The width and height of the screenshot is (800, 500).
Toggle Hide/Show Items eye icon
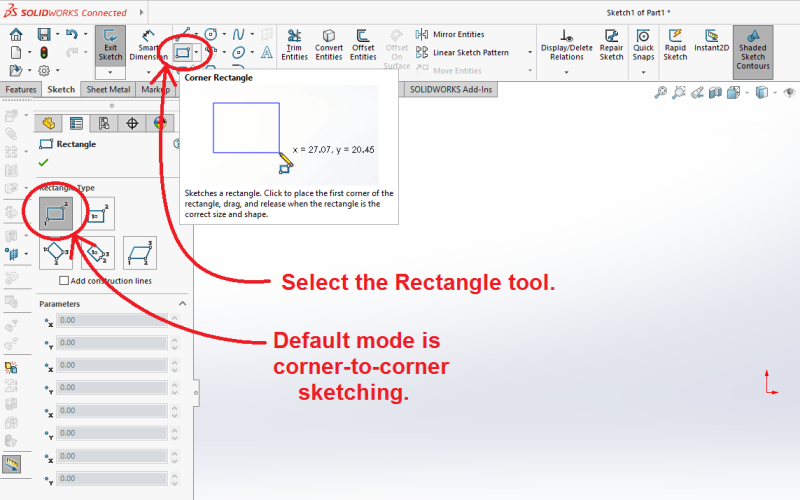tap(789, 92)
